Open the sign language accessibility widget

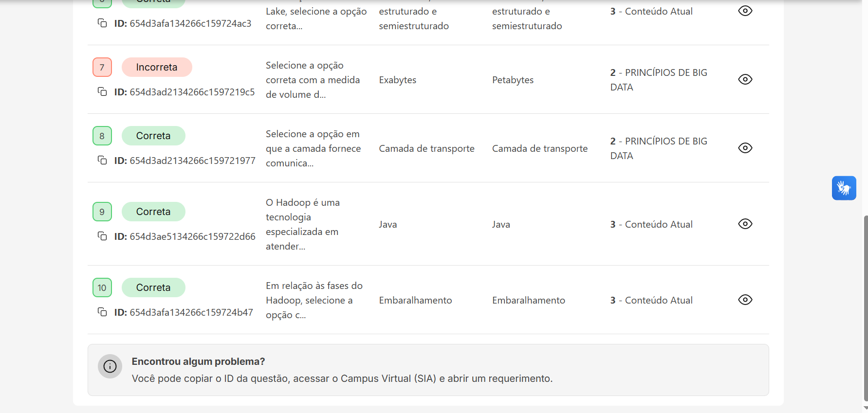pyautogui.click(x=844, y=188)
